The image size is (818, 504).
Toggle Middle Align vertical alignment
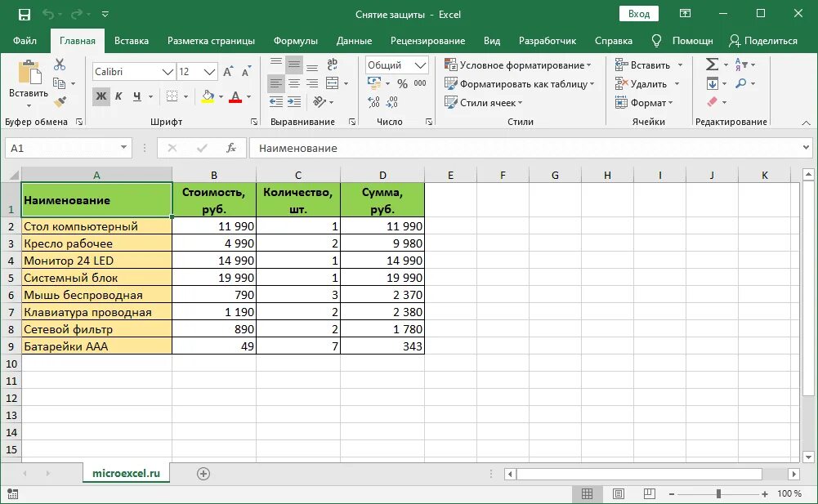[x=294, y=65]
